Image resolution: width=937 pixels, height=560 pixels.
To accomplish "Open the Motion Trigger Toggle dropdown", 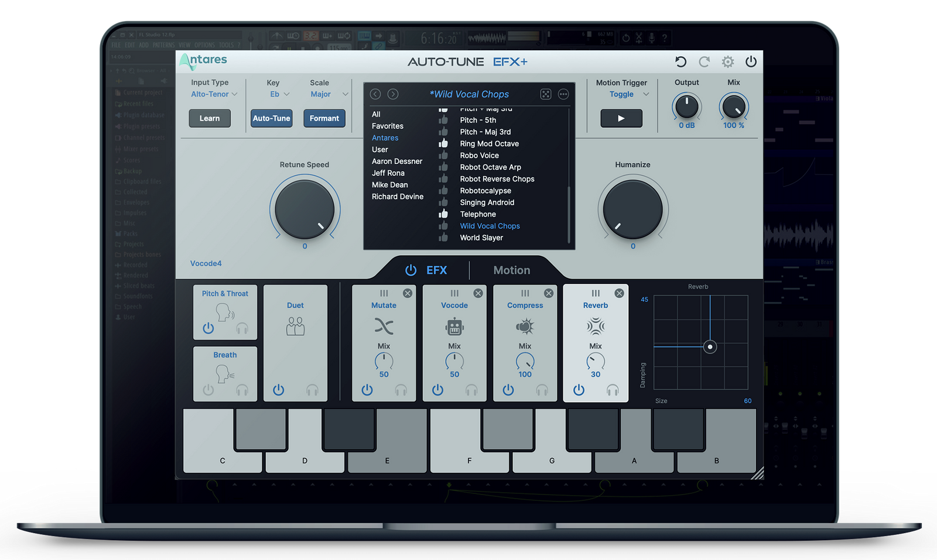I will click(x=629, y=94).
